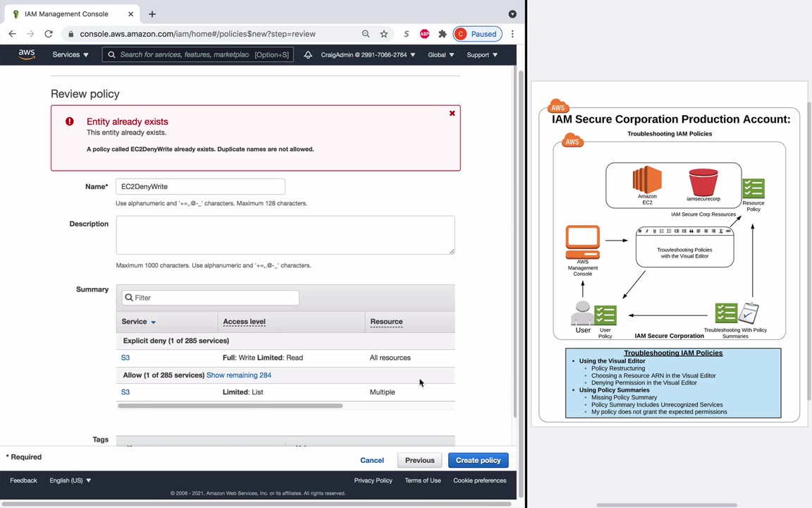Image resolution: width=812 pixels, height=508 pixels.
Task: Open the CraigAdmin account dropdown
Action: pyautogui.click(x=368, y=54)
